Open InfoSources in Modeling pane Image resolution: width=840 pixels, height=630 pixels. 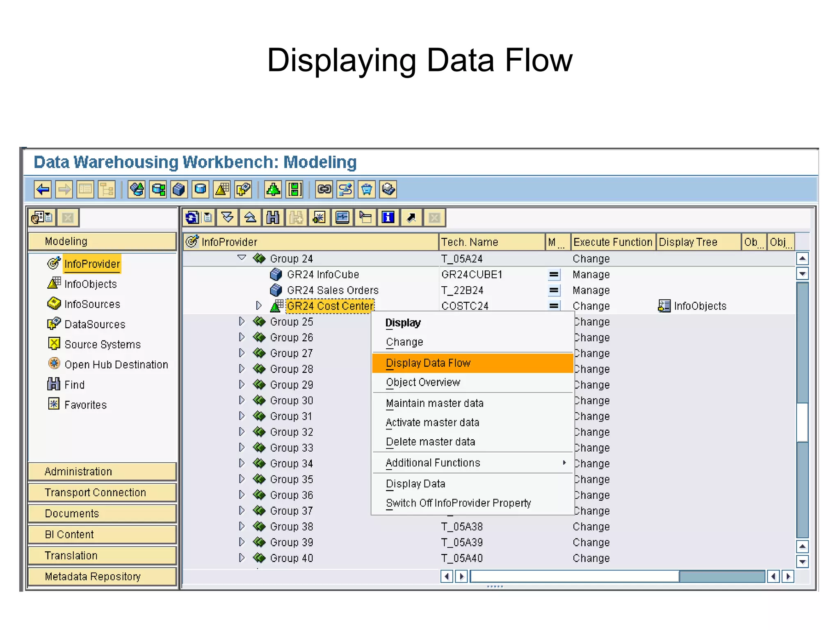point(92,304)
